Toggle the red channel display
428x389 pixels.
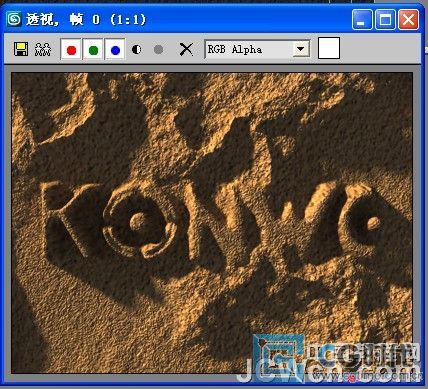click(71, 50)
